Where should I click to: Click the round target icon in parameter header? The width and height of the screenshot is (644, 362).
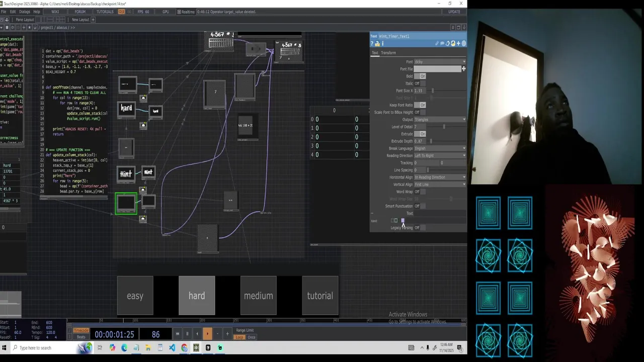[x=464, y=44]
